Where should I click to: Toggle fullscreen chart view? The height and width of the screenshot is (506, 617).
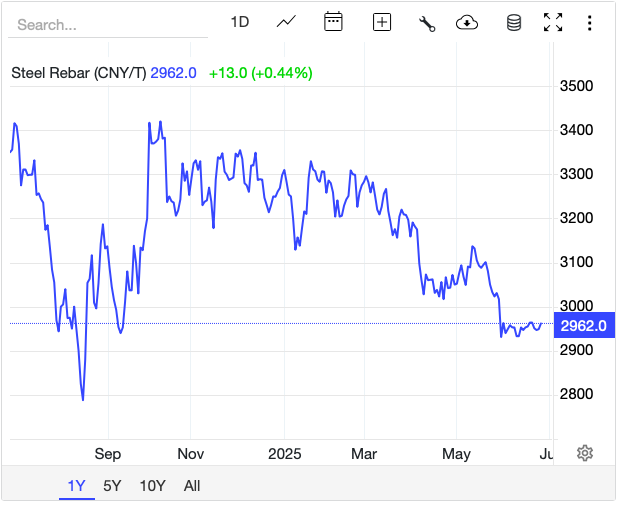pos(553,22)
